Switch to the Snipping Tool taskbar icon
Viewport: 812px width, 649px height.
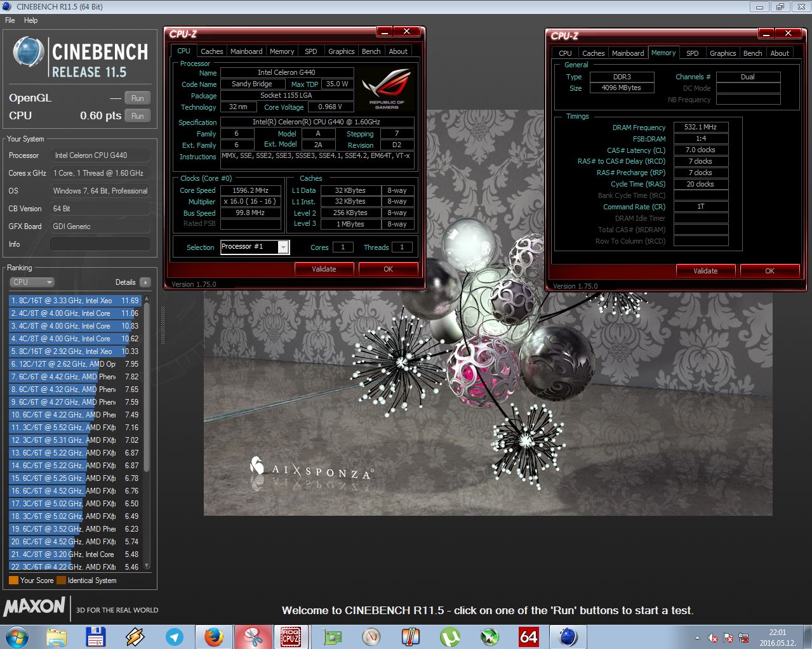coord(253,637)
